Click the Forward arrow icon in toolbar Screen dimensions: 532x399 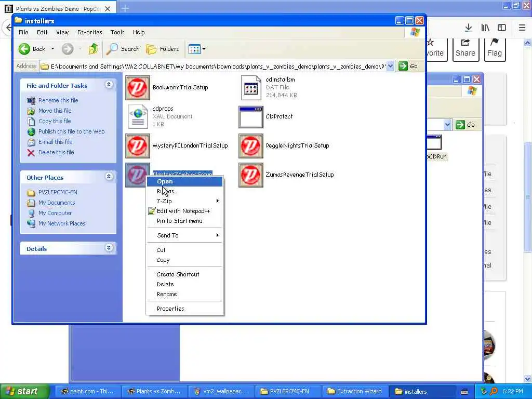[x=68, y=49]
